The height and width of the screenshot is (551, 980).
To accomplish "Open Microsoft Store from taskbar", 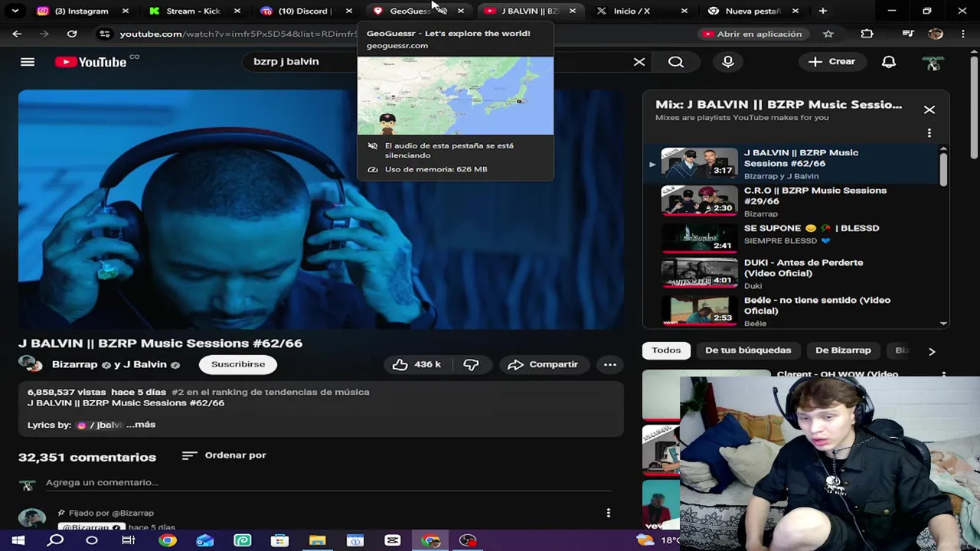I will (280, 540).
